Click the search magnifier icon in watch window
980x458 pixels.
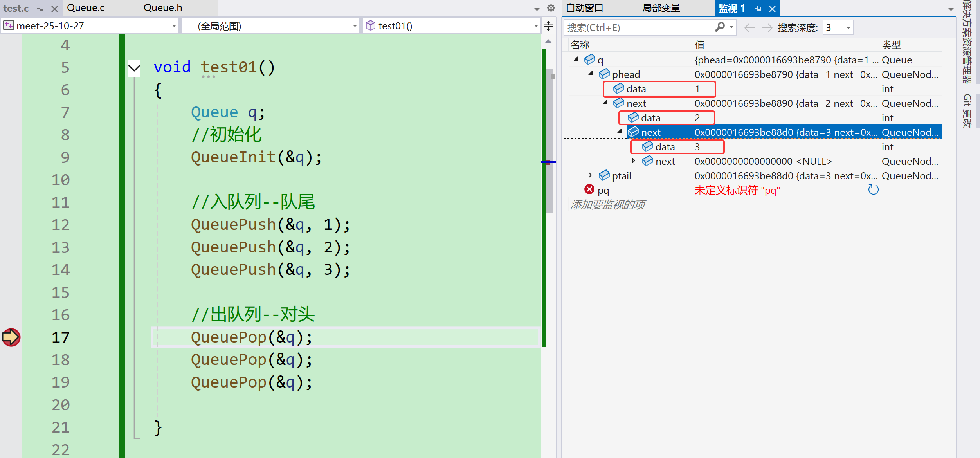(x=719, y=27)
